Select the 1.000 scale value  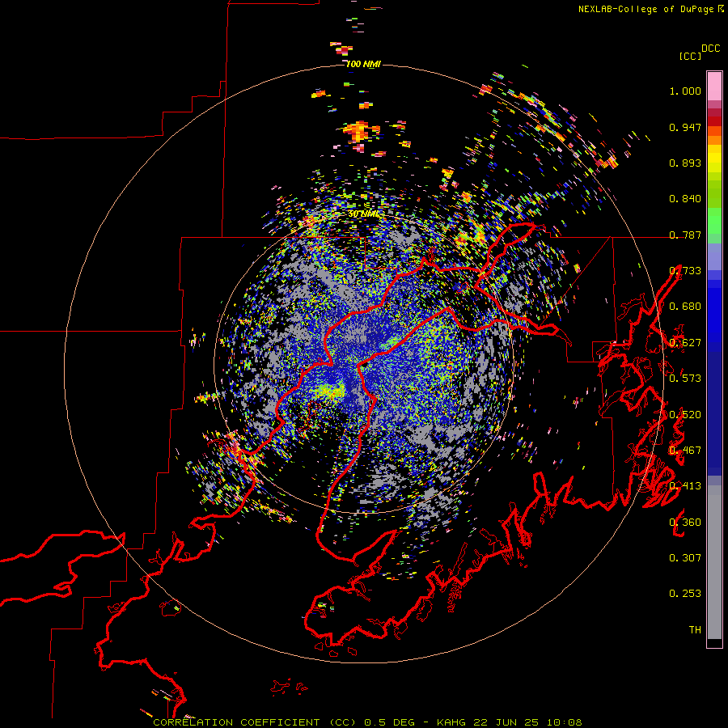click(685, 91)
